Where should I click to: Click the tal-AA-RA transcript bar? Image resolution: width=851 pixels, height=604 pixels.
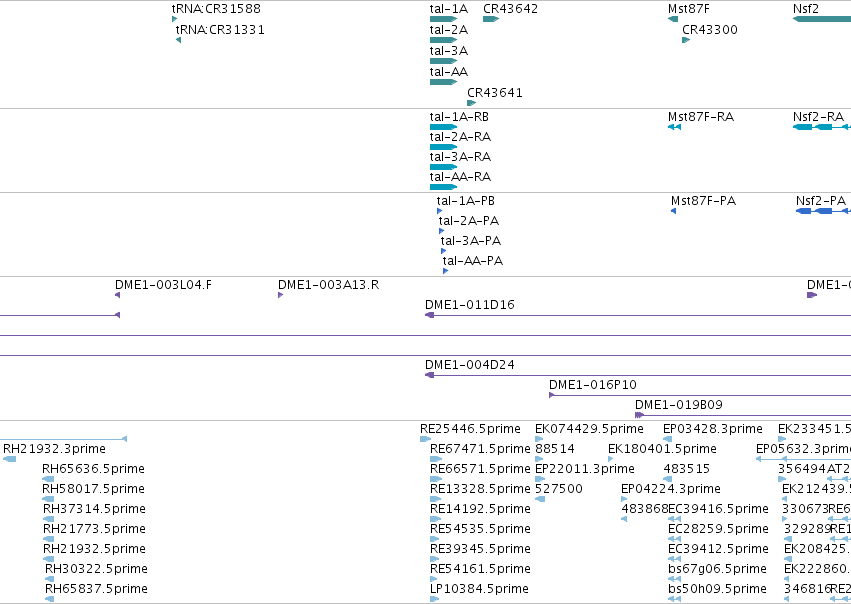[x=443, y=187]
